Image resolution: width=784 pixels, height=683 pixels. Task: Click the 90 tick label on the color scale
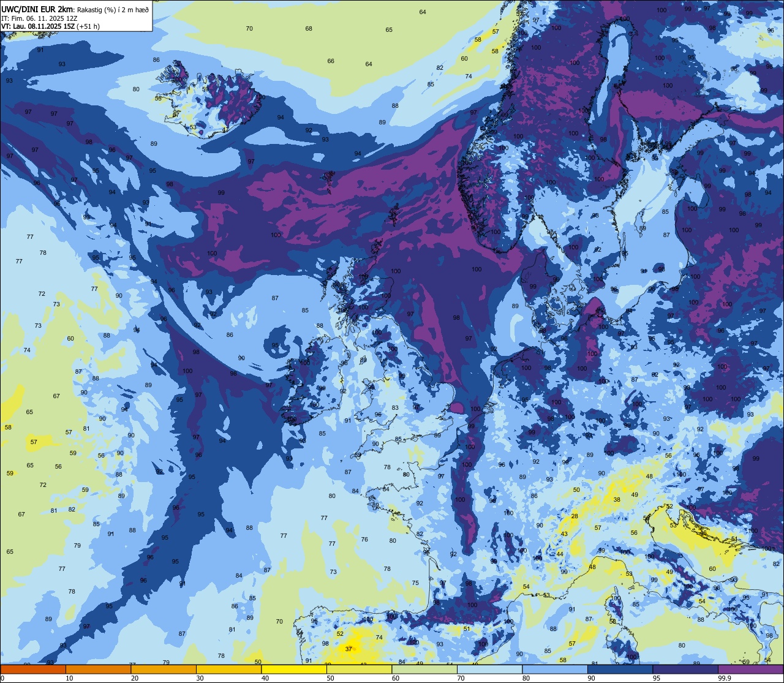(x=591, y=678)
